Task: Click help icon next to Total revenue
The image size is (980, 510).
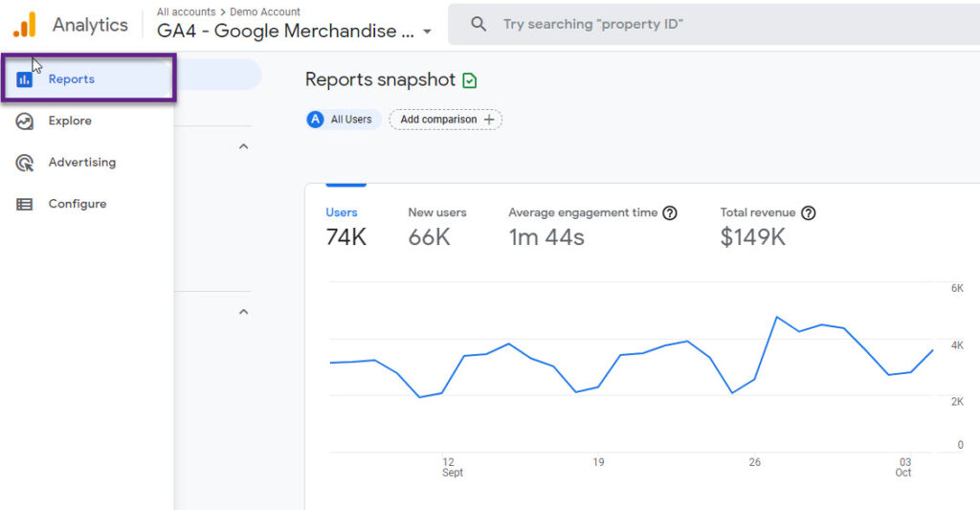Action: pos(808,213)
